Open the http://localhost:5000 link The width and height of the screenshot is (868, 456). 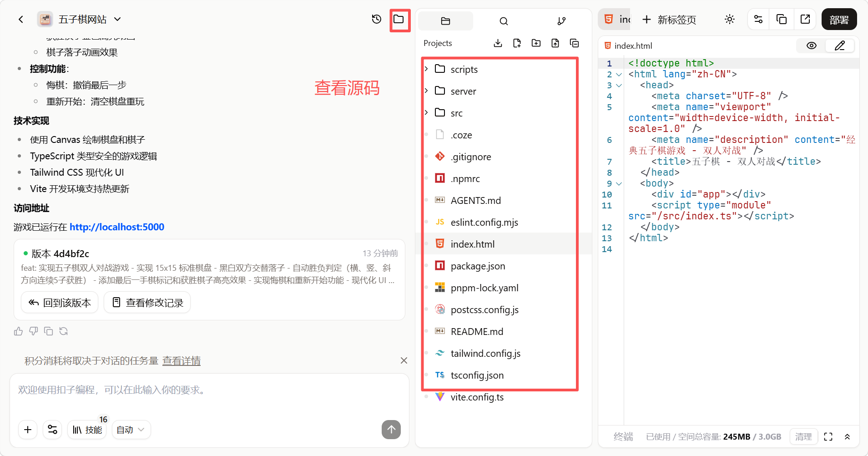(117, 227)
